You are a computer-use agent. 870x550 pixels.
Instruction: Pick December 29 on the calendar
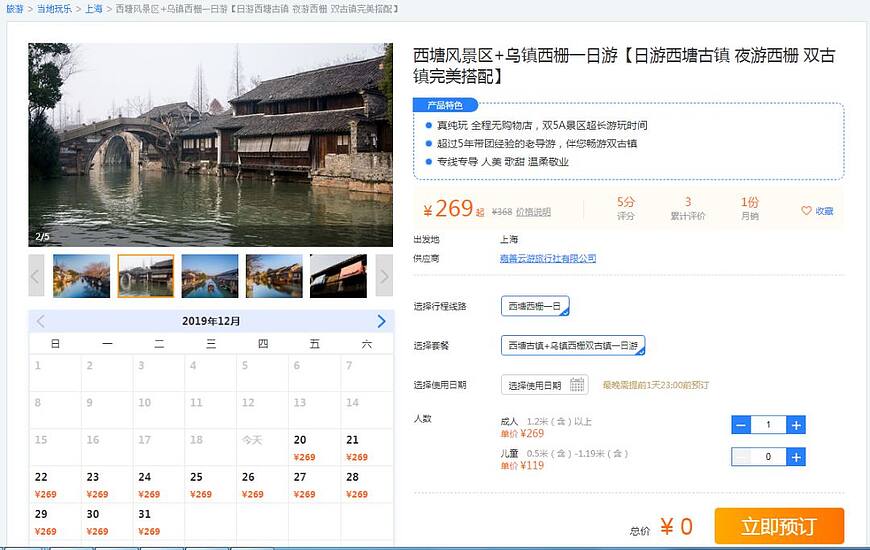tap(55, 522)
